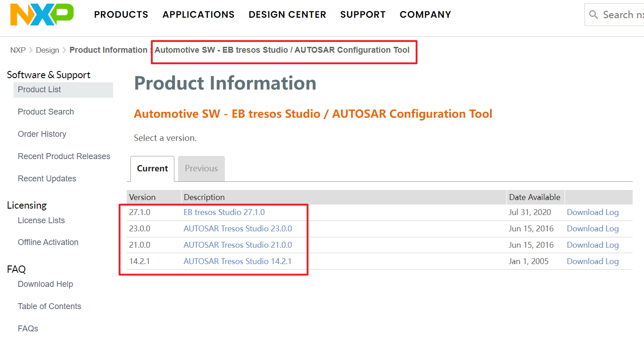Open EB tresos Studio 27.1.0
Viewport: 644px width, 350px height.
224,212
